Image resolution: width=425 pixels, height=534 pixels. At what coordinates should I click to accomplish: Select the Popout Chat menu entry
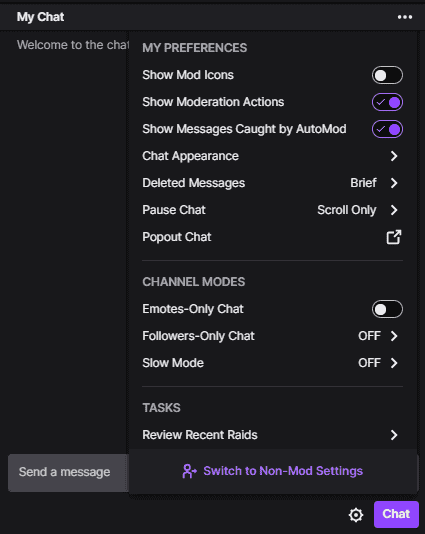(x=272, y=237)
